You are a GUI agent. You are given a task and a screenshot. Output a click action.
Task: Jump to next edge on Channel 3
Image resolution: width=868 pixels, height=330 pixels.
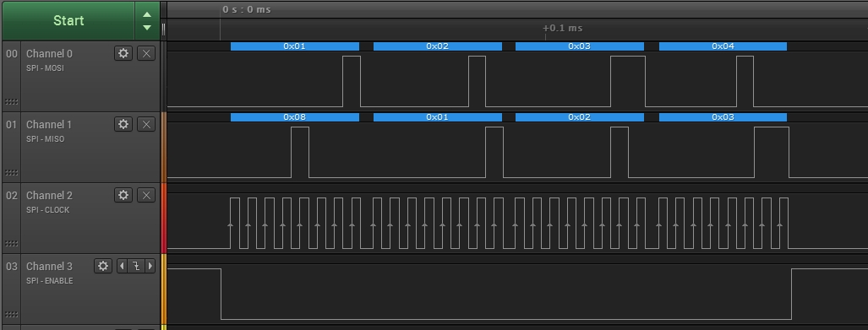click(150, 266)
